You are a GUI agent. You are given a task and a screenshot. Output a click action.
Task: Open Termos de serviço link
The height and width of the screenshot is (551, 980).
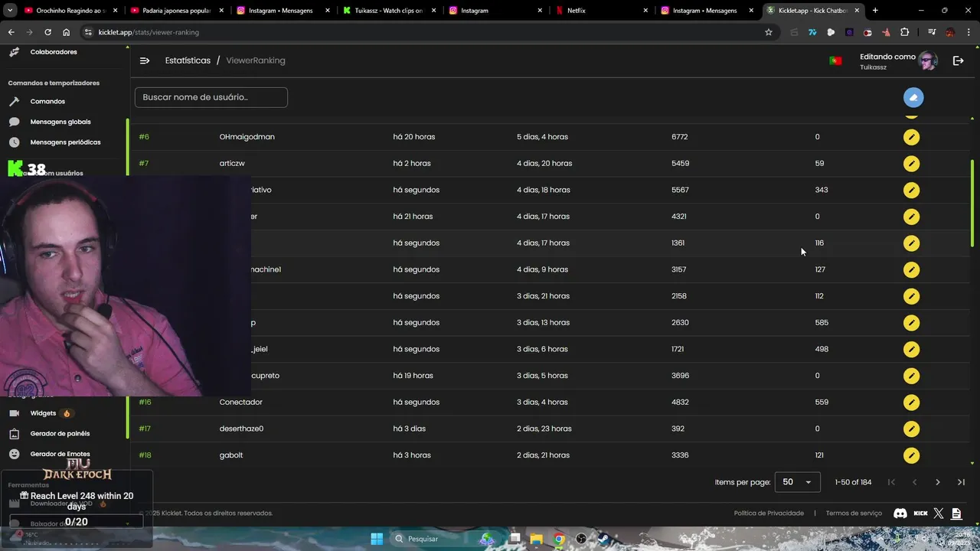(x=854, y=514)
